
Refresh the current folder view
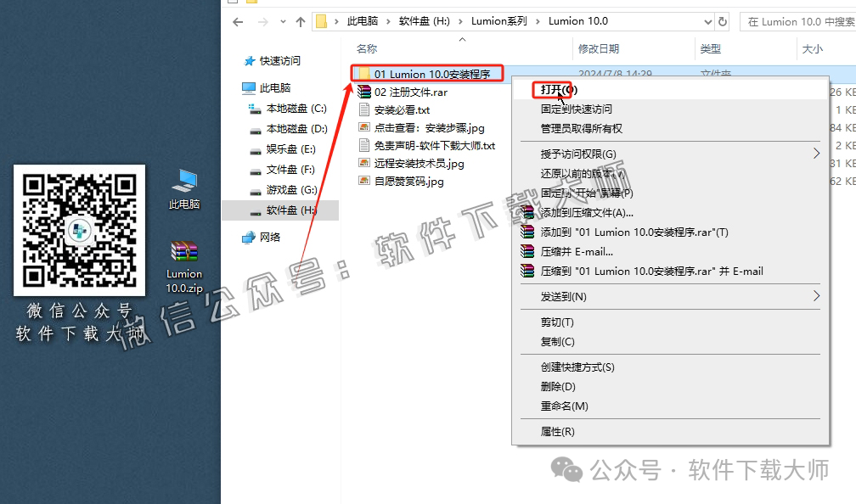coord(723,22)
